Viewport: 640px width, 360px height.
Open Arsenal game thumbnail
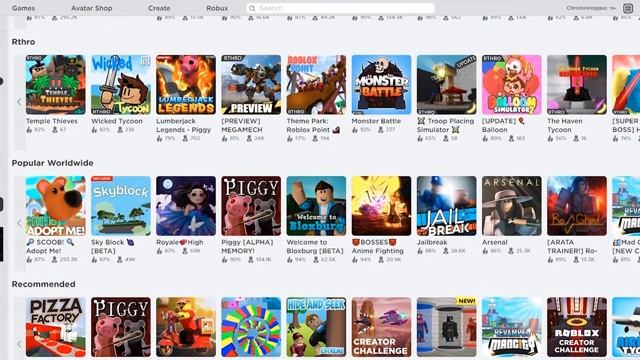[511, 206]
